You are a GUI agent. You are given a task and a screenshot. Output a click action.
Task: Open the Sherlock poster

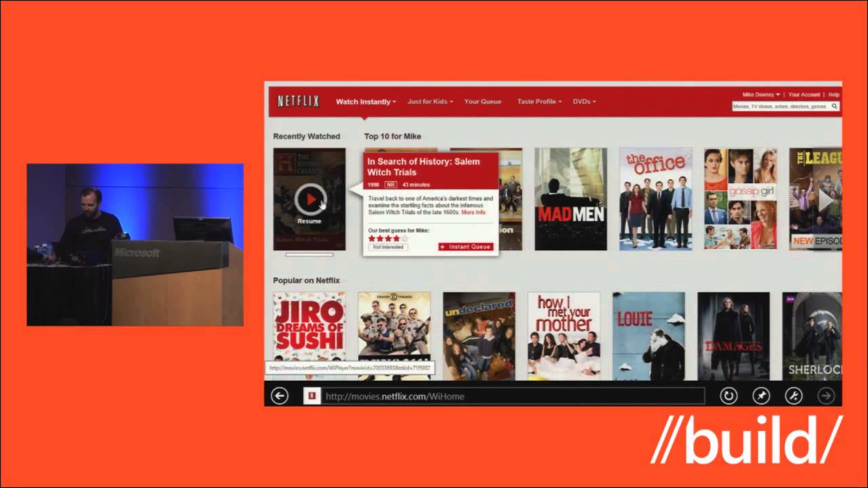[812, 336]
